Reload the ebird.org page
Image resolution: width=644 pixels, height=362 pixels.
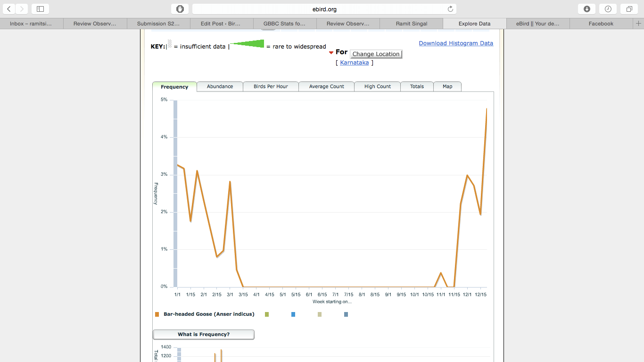click(x=450, y=9)
